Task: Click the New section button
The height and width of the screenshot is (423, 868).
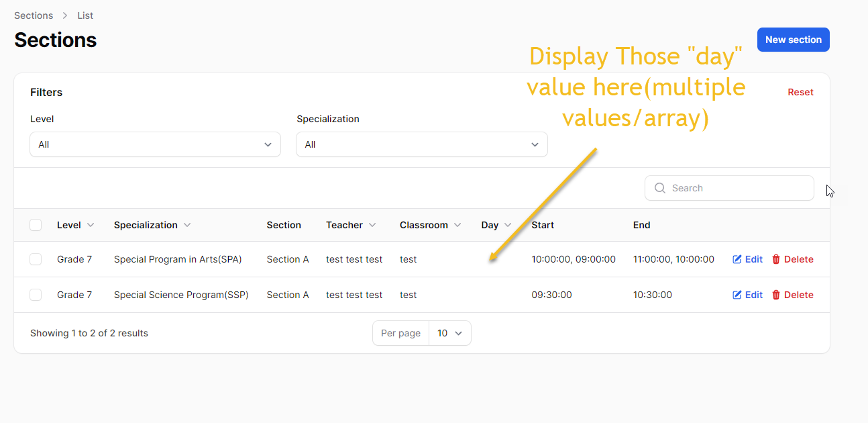Action: [793, 39]
